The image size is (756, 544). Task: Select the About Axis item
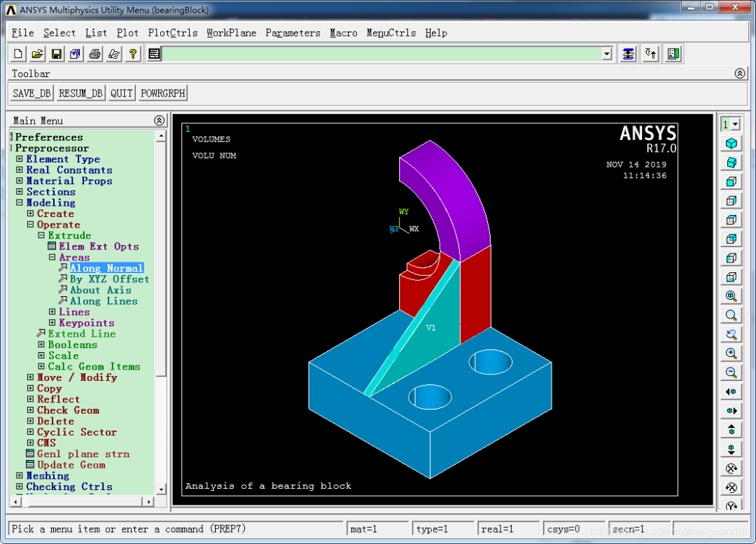coord(100,290)
